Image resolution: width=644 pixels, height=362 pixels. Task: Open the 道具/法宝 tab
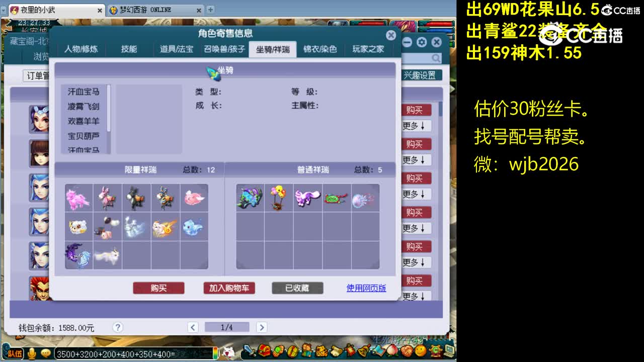click(176, 49)
